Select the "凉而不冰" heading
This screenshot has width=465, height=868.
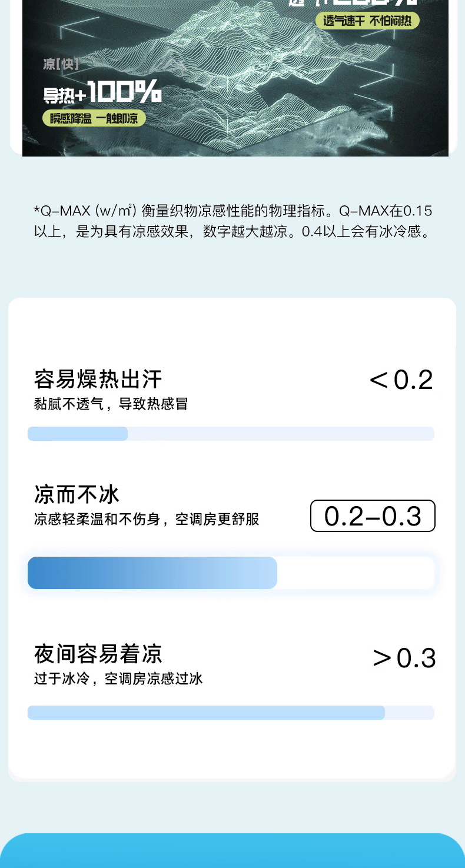pyautogui.click(x=77, y=494)
